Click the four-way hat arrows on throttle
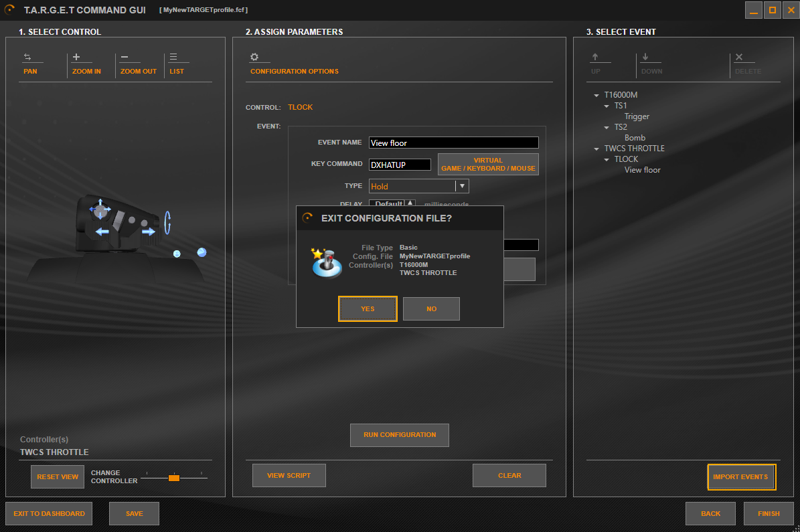Viewport: 800px width, 532px height. 100,209
